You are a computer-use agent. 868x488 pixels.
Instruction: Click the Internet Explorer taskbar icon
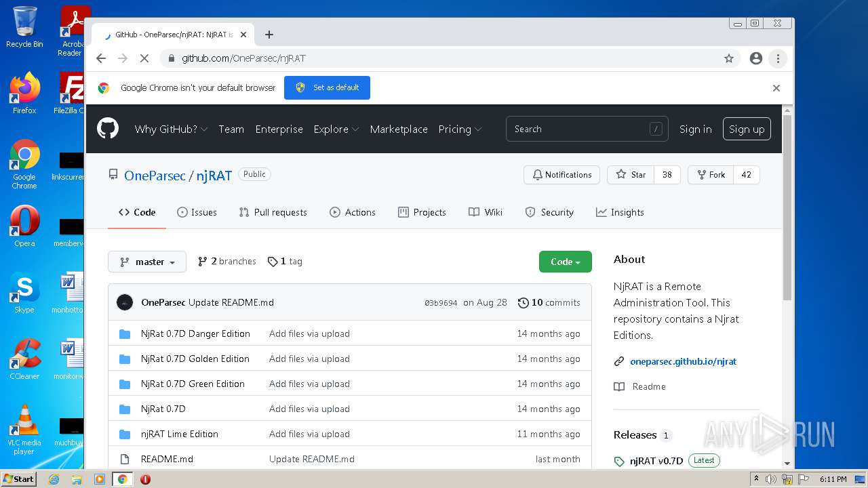[x=54, y=479]
